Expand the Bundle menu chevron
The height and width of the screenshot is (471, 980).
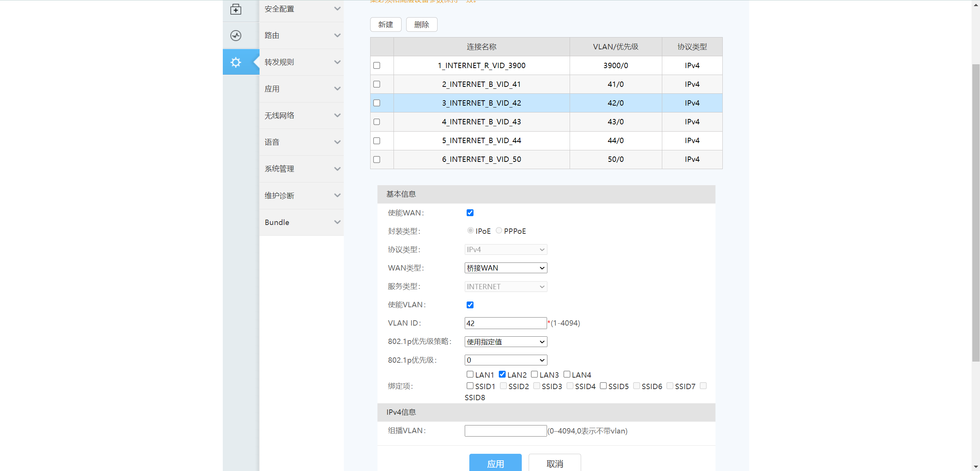[337, 222]
